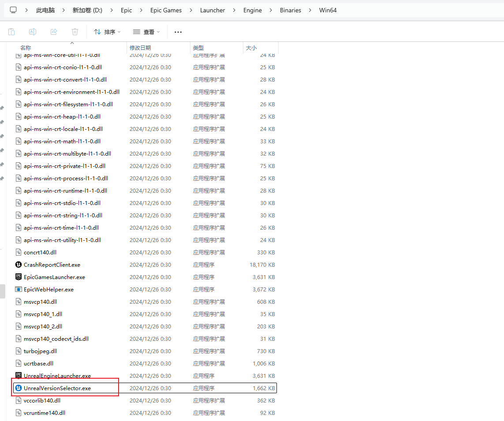504x421 pixels.
Task: Click msvcp140_codecvt_ids.dll file icon
Action: tap(19, 339)
